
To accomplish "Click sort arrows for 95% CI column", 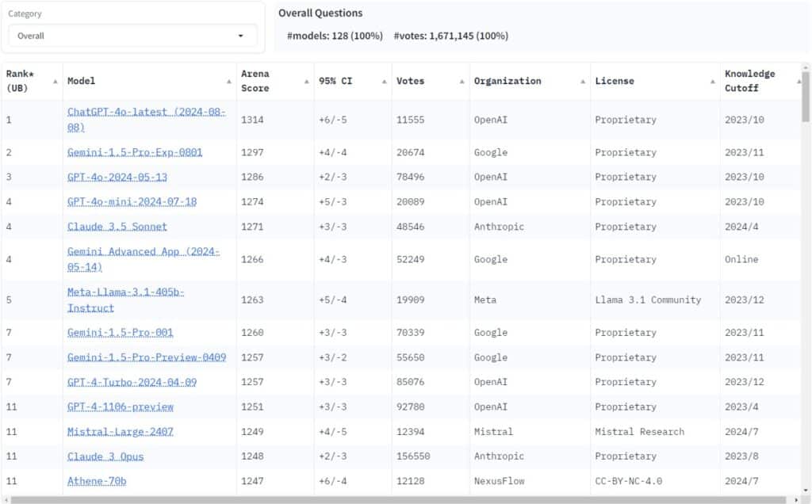I will tap(384, 82).
